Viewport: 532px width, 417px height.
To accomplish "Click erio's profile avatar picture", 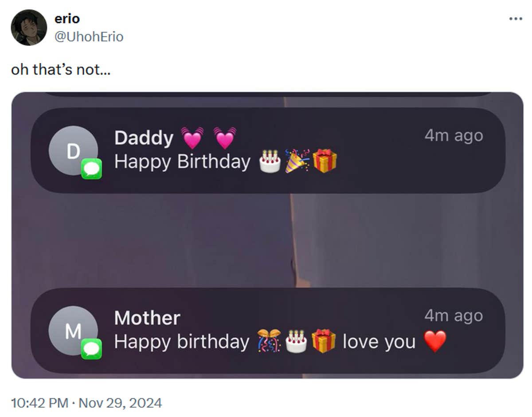I will pos(29,28).
